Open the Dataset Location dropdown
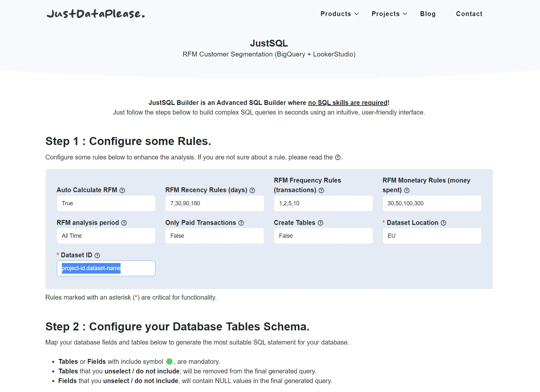 coord(432,236)
